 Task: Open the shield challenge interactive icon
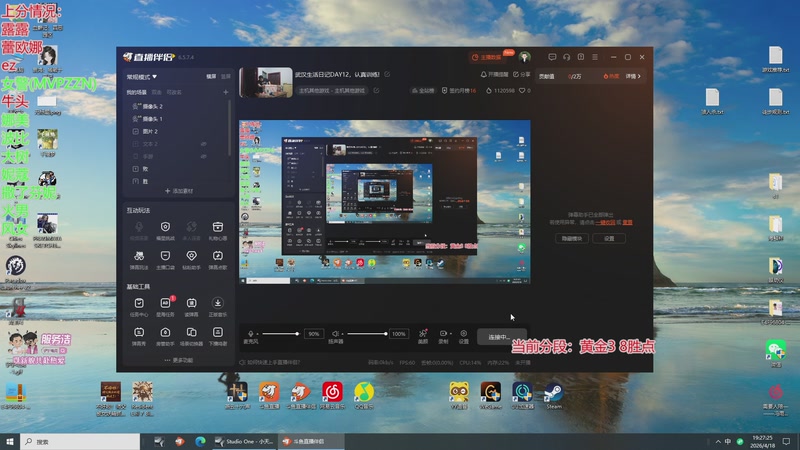[165, 227]
